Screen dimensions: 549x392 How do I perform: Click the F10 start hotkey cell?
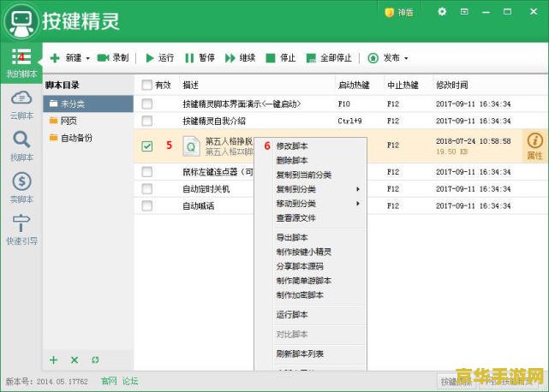(343, 104)
